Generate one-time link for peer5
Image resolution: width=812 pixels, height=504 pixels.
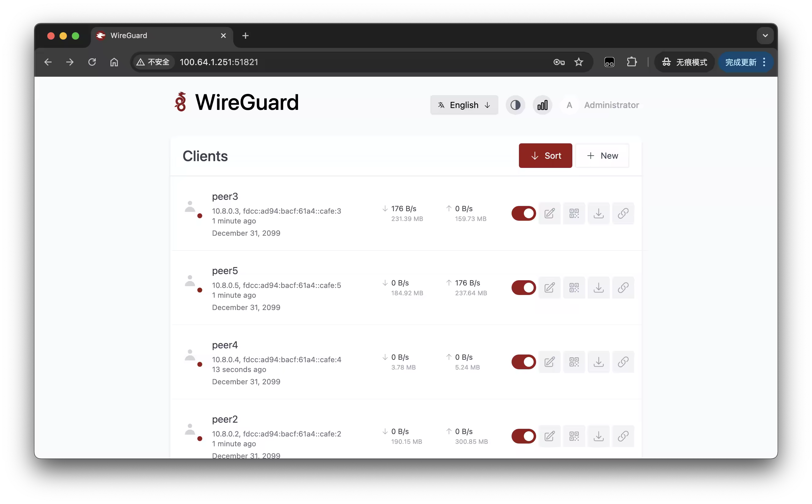click(x=623, y=288)
